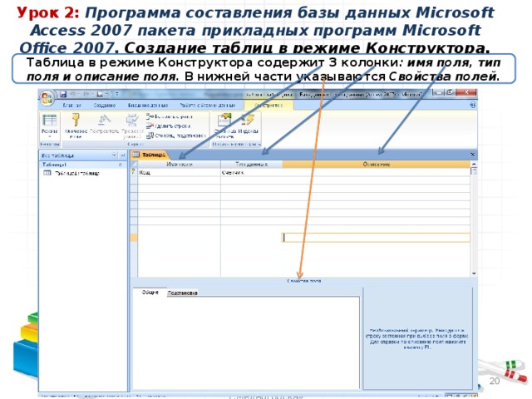Click the Проверка условий icon
The height and width of the screenshot is (399, 532).
pos(132,120)
